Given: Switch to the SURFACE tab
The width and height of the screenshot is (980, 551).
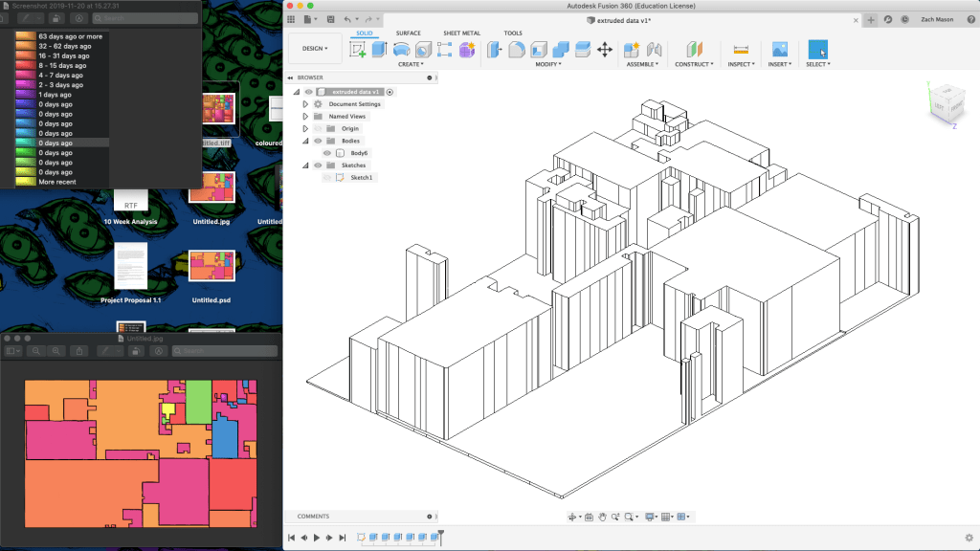Looking at the screenshot, I should 408,33.
